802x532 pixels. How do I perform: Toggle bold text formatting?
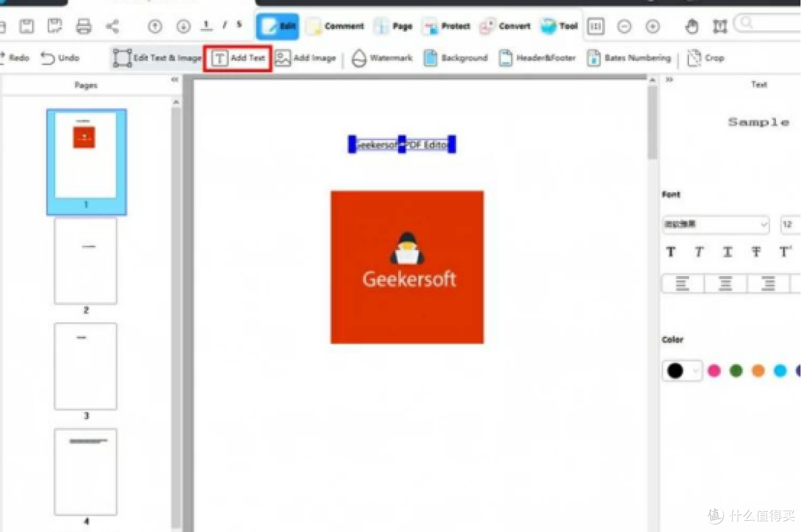(x=671, y=252)
